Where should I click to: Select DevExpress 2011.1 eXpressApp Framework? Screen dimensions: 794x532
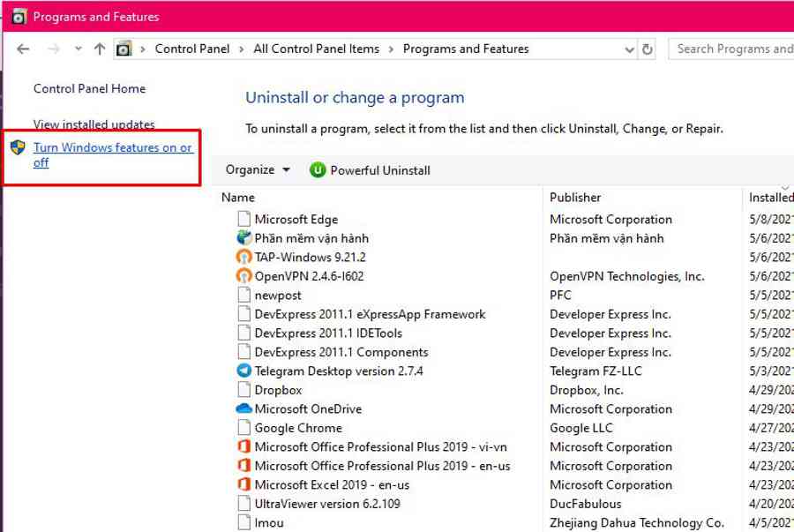[x=371, y=314]
